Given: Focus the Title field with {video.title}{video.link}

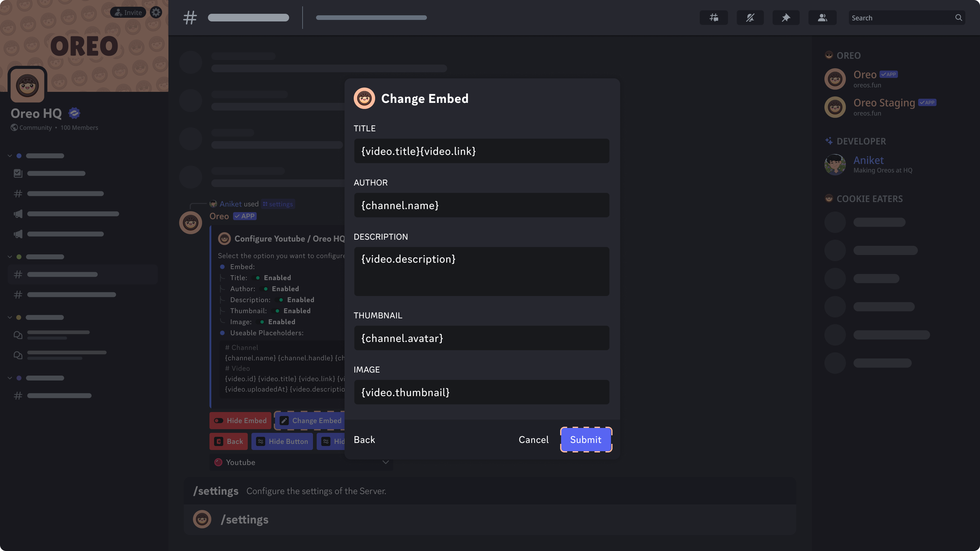Looking at the screenshot, I should 481,151.
